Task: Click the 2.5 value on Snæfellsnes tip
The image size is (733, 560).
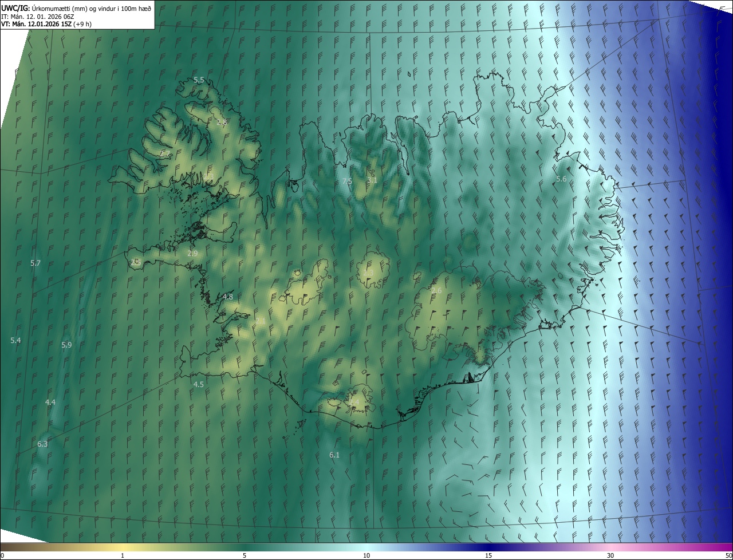Action: click(x=136, y=262)
